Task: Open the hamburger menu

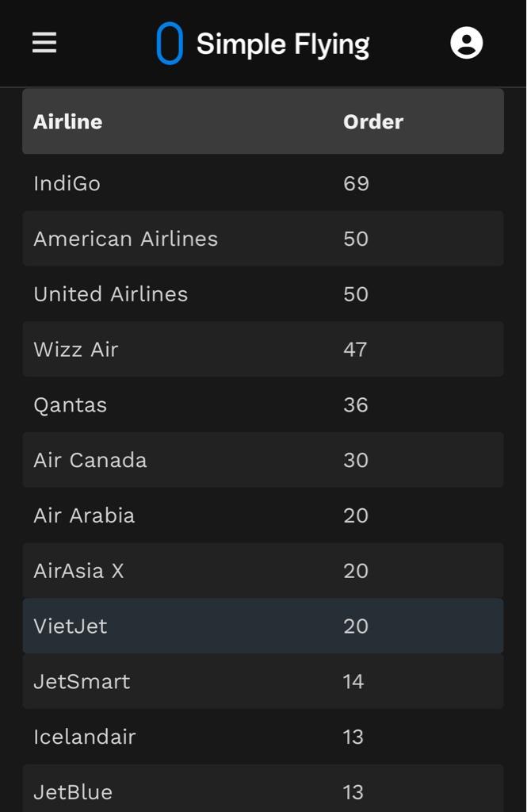Action: coord(44,43)
